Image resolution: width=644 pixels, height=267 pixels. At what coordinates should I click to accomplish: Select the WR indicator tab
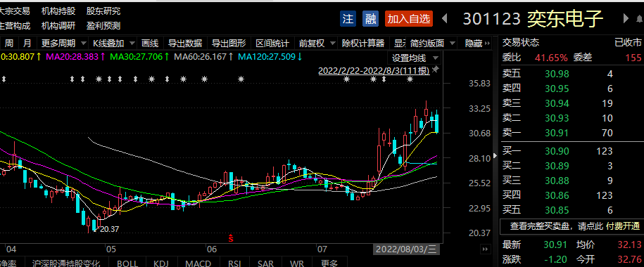[x=296, y=263]
